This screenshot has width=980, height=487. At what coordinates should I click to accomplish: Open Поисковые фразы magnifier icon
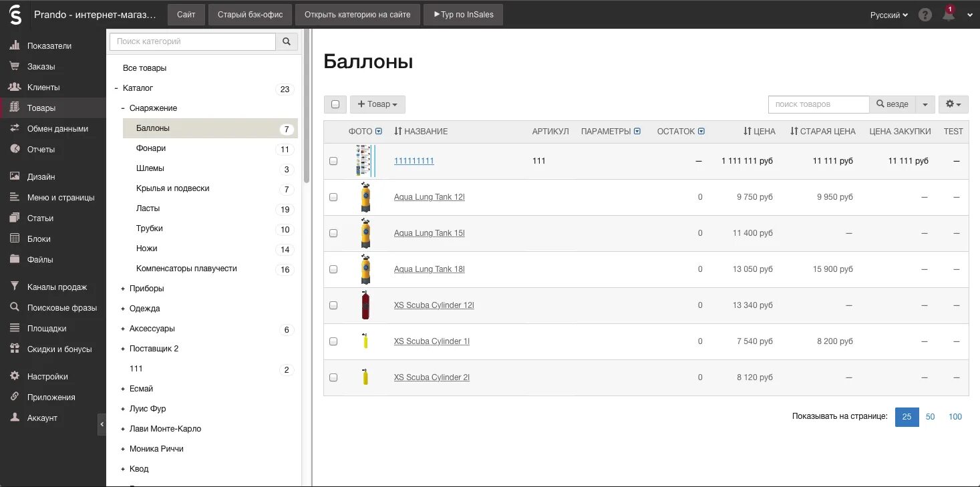pos(14,307)
